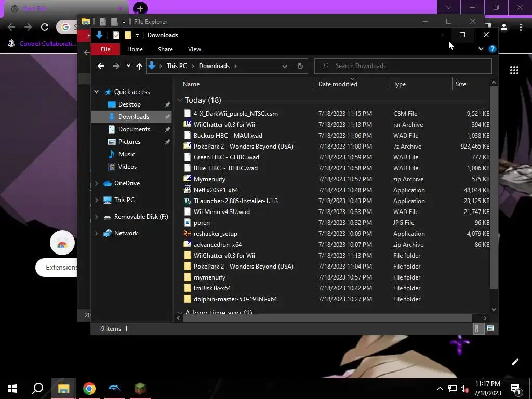The image size is (532, 399).
Task: Select the TLauncher installer icon
Action: [187, 201]
